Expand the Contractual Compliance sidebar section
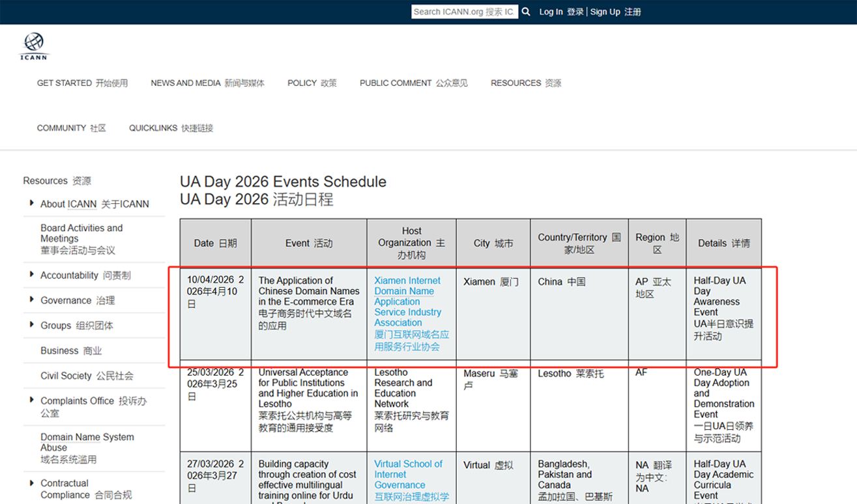This screenshot has height=504, width=857. [x=31, y=483]
